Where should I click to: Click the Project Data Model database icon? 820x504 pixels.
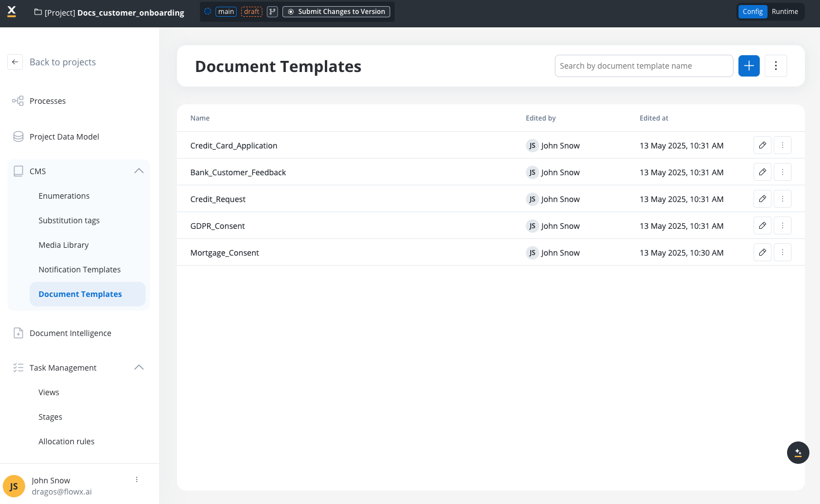pyautogui.click(x=18, y=137)
